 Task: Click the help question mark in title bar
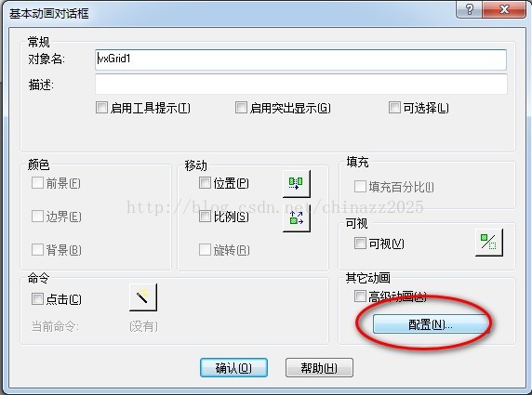[470, 9]
